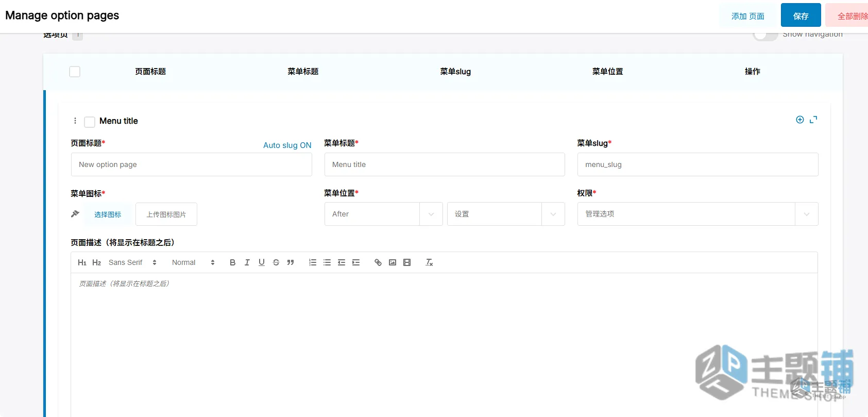
Task: Create an ordered numbered list
Action: click(312, 262)
